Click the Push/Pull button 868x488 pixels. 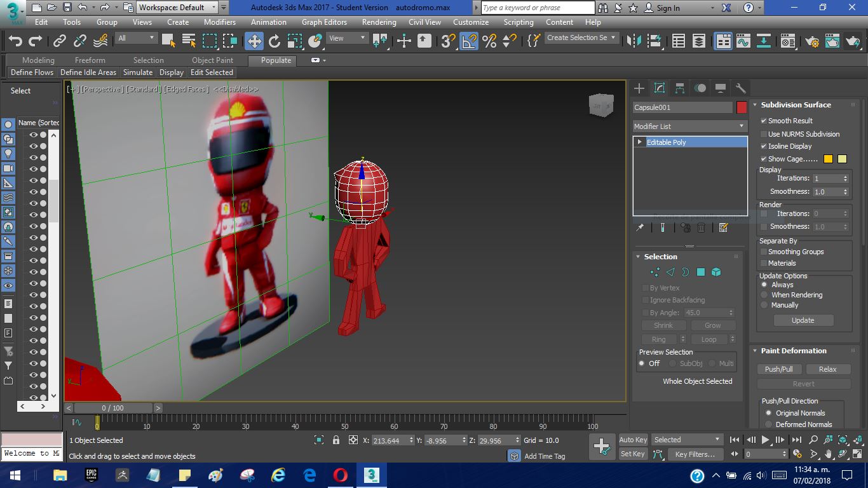tap(779, 369)
